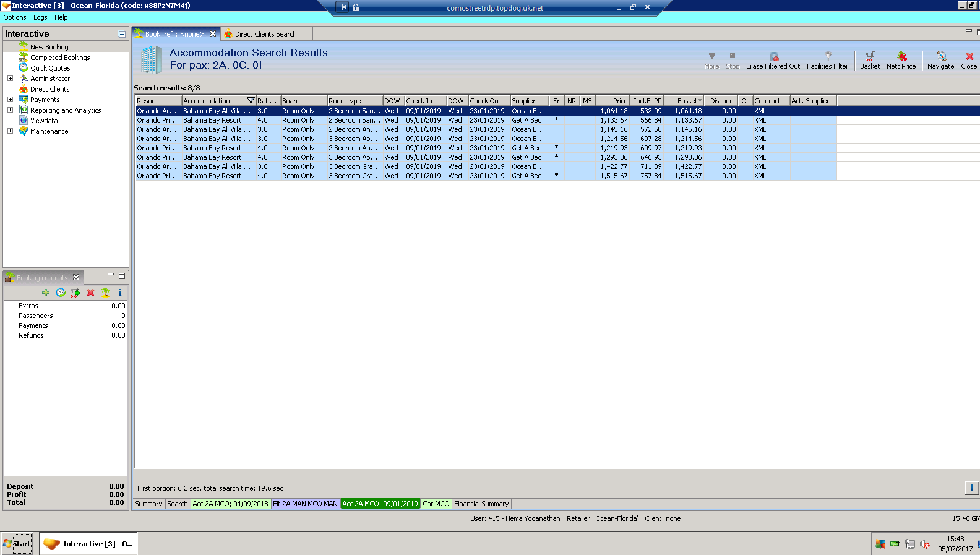Click the clock refresh icon in Booking contents
Screen dimensions: 980x555
tap(60, 293)
